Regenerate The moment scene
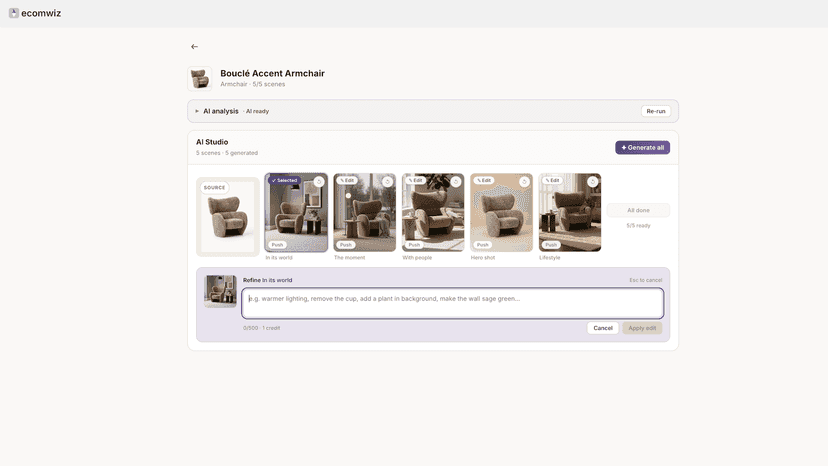The image size is (828, 466). [387, 182]
